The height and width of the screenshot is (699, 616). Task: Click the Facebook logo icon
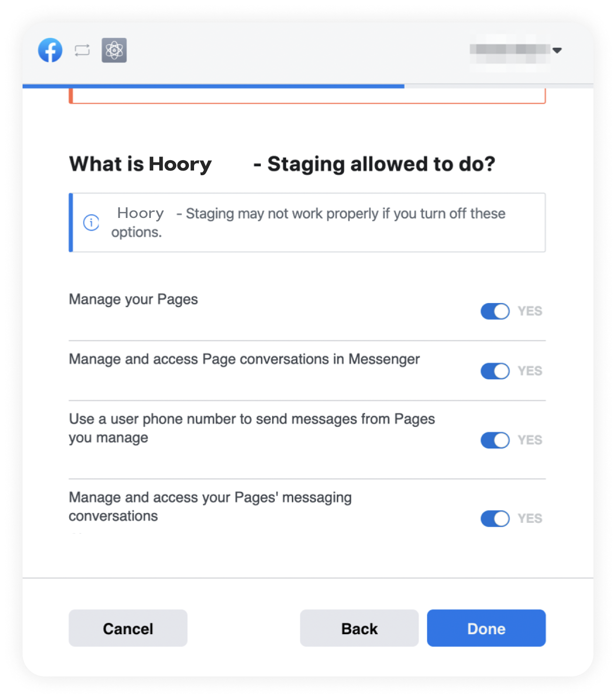(50, 50)
